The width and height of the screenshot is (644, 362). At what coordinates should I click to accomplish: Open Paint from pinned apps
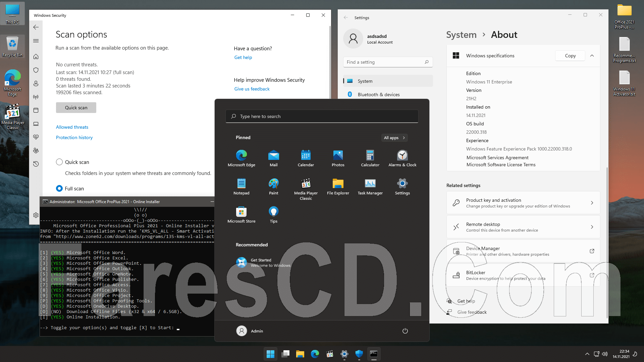tap(274, 186)
